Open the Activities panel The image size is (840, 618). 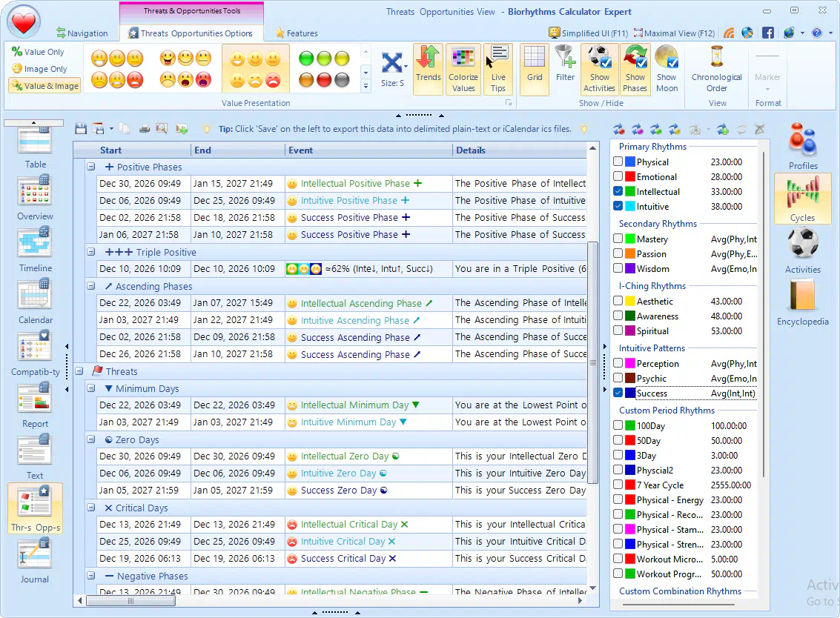tap(802, 250)
